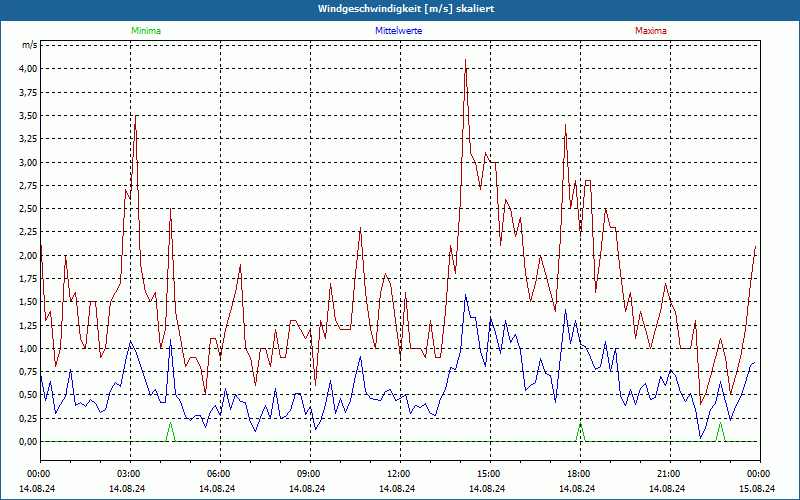The width and height of the screenshot is (800, 500).
Task: Click the '06:00' time axis label
Action: pyautogui.click(x=220, y=474)
